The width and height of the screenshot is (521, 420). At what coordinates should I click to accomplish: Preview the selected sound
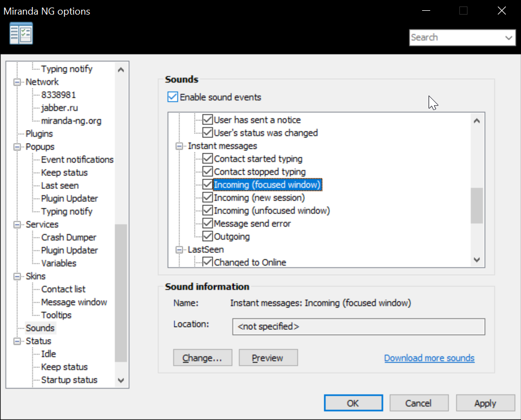pyautogui.click(x=268, y=357)
